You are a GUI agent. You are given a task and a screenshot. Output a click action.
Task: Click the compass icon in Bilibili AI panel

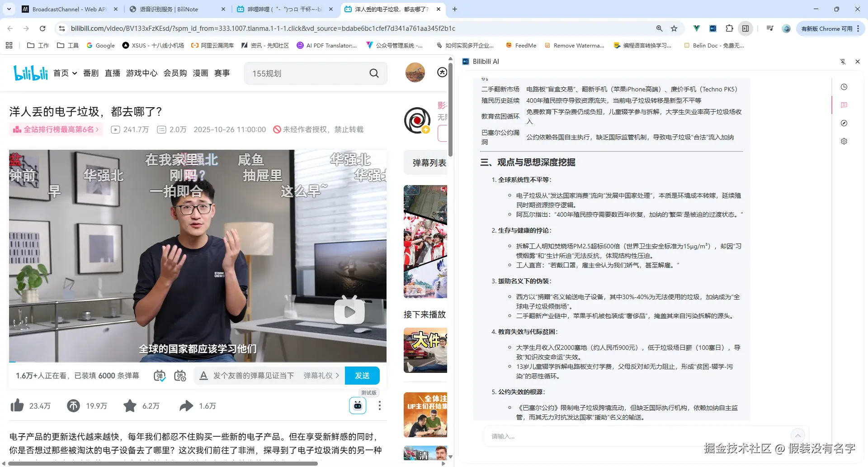tap(844, 123)
